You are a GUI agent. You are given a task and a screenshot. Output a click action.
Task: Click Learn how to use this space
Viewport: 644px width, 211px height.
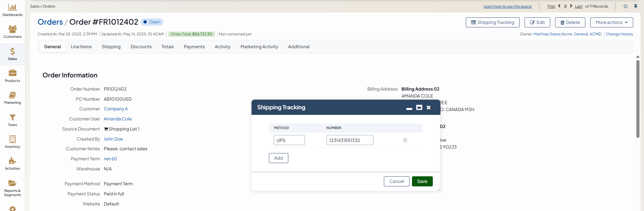point(507,6)
